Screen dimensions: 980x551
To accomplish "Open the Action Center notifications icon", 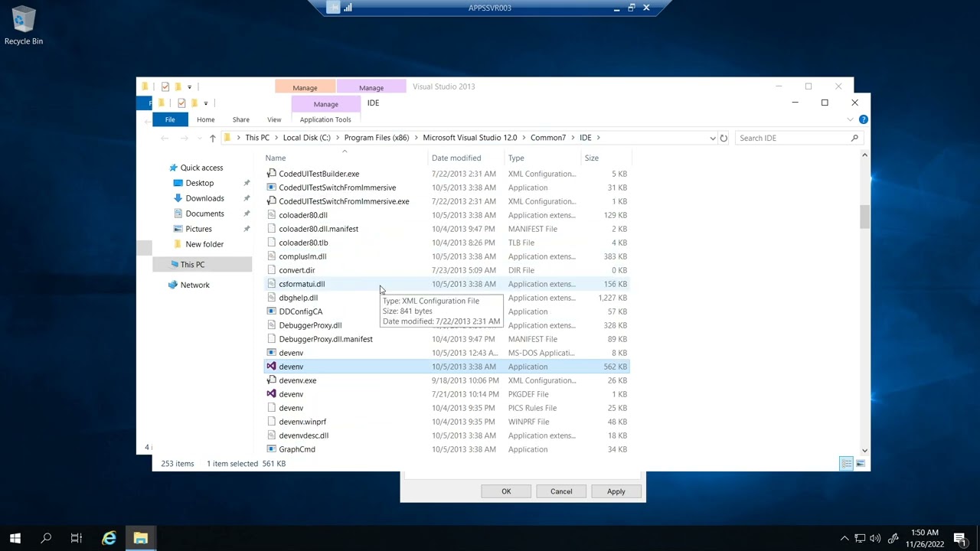I will coord(960,538).
